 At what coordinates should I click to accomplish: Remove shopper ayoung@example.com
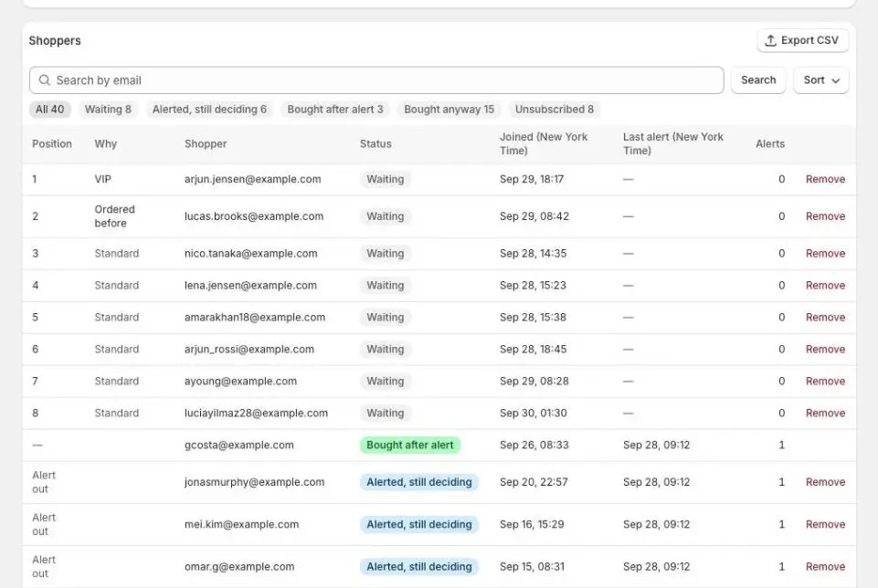(x=825, y=381)
